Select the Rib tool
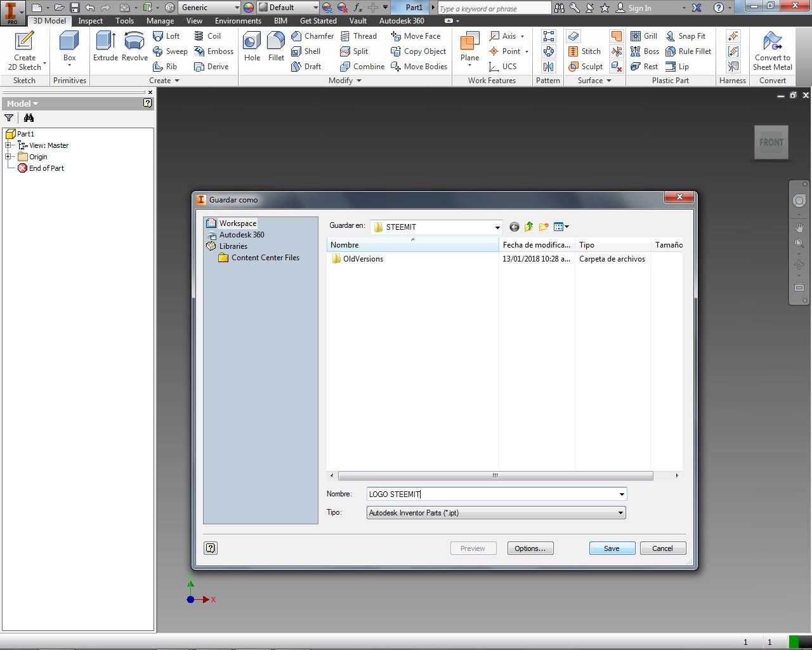The image size is (812, 650). pos(165,67)
